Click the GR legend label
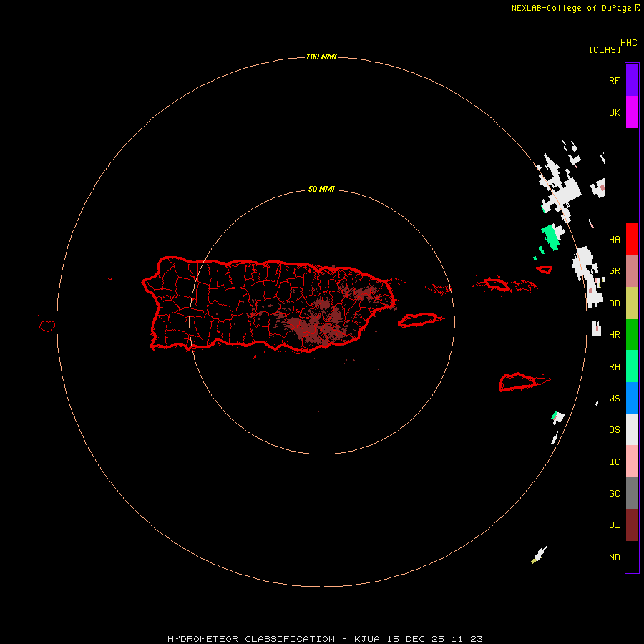 point(614,271)
